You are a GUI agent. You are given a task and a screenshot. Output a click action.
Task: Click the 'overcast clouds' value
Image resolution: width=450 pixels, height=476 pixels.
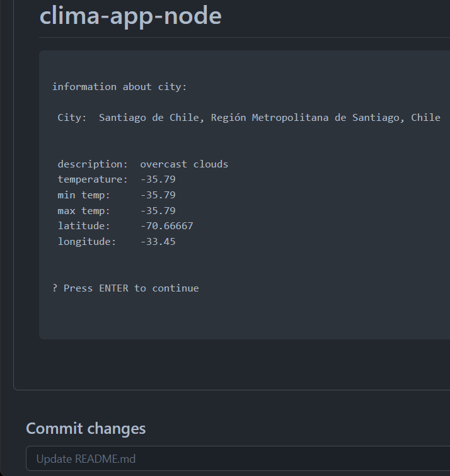pos(184,164)
